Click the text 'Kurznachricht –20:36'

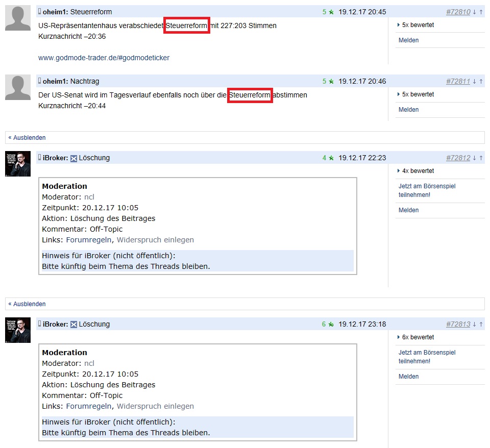tap(72, 37)
